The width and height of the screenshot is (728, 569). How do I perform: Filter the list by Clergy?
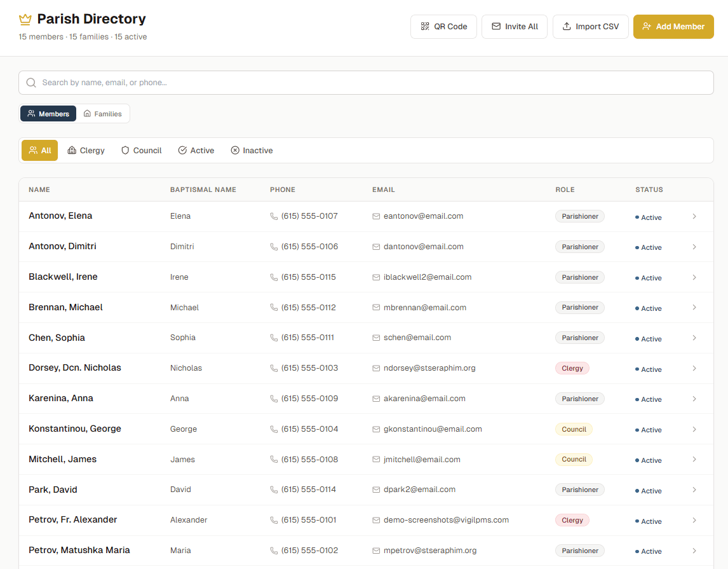tap(86, 151)
